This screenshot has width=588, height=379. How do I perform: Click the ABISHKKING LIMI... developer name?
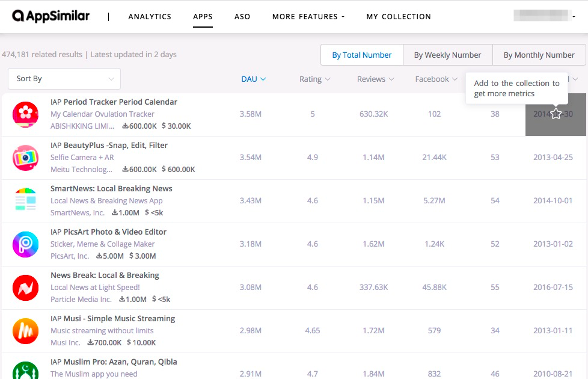[82, 126]
